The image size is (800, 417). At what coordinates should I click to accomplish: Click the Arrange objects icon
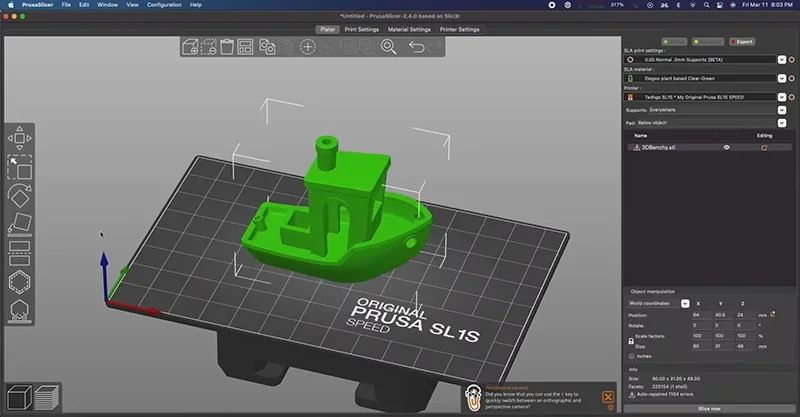245,47
